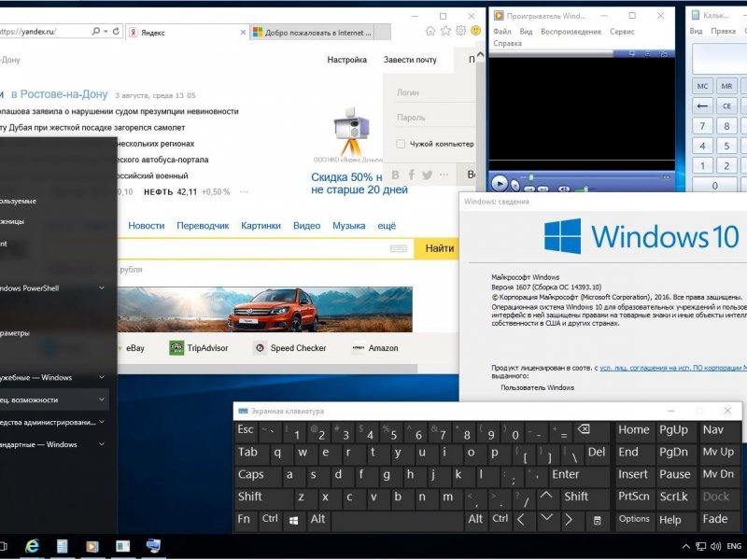This screenshot has width=747, height=560.
Task: Click the 'Завести почту' link
Action: [x=410, y=60]
